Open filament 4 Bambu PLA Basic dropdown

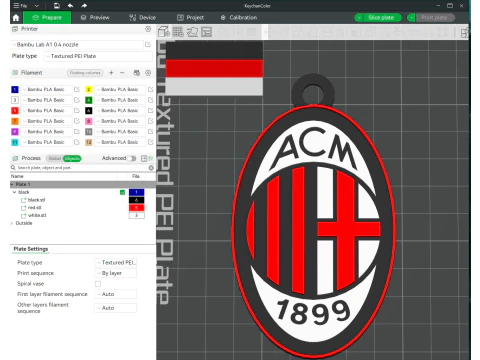120,100
